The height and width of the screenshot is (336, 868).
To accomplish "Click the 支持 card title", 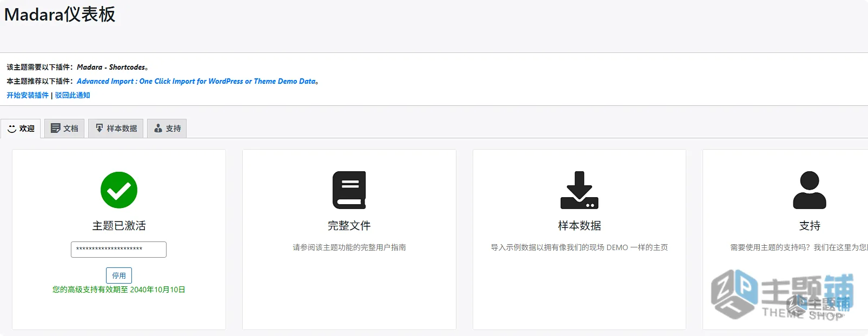I will point(810,226).
